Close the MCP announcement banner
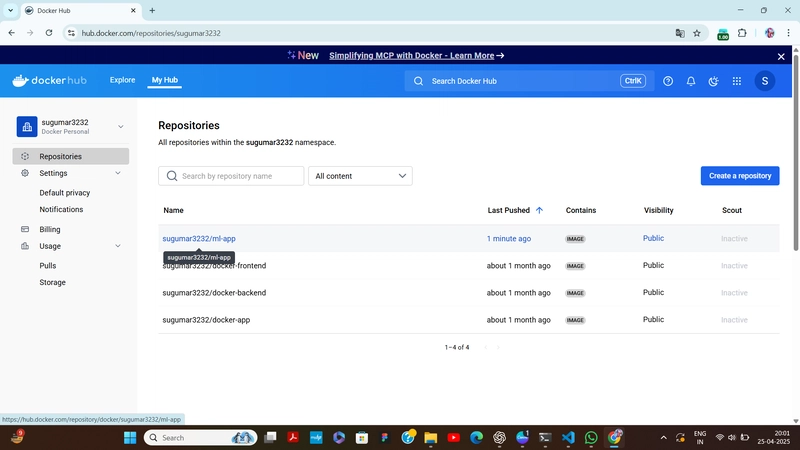 [x=781, y=57]
